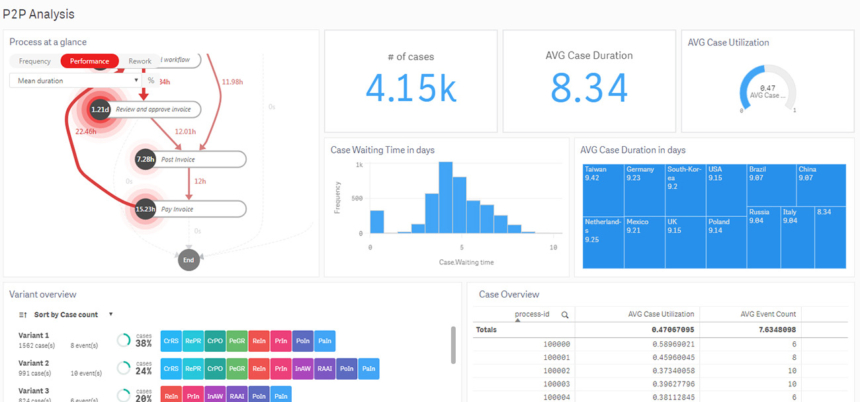The width and height of the screenshot is (860, 402).
Task: Open the Mean duration dropdown
Action: coord(76,81)
